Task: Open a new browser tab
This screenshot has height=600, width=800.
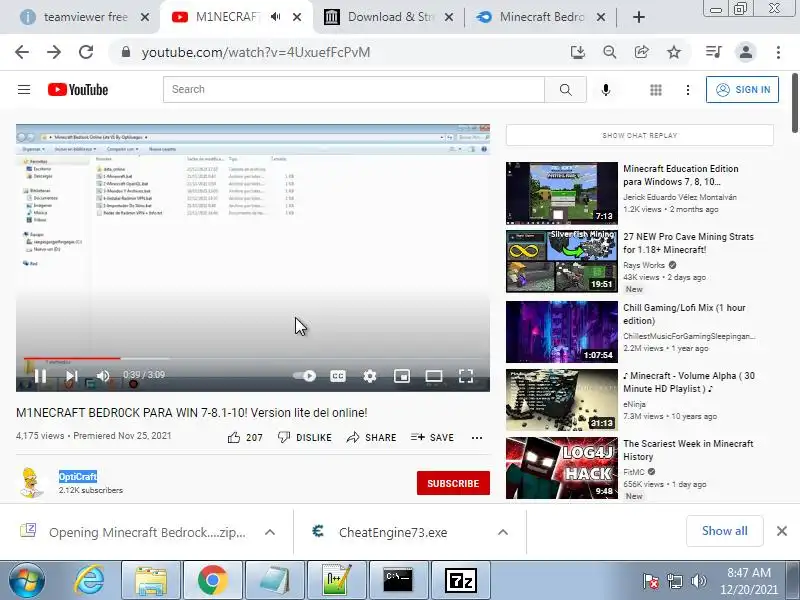Action: coord(638,17)
